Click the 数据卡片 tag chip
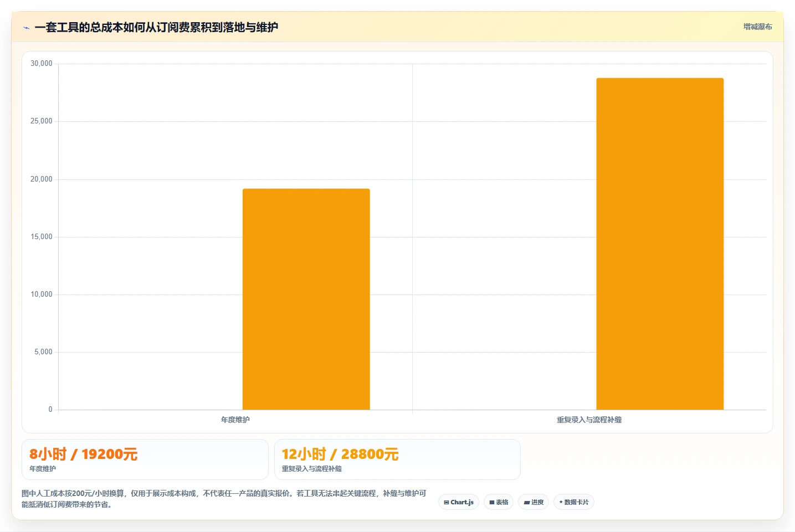 point(574,502)
